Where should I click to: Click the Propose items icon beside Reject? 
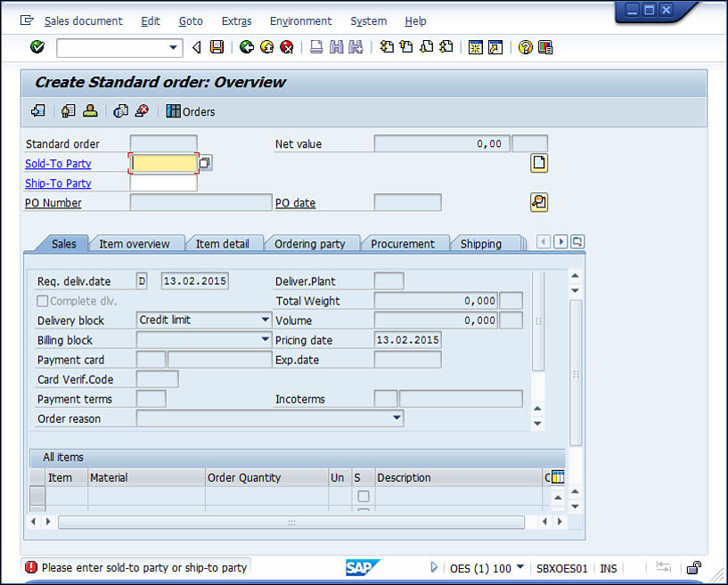click(120, 111)
